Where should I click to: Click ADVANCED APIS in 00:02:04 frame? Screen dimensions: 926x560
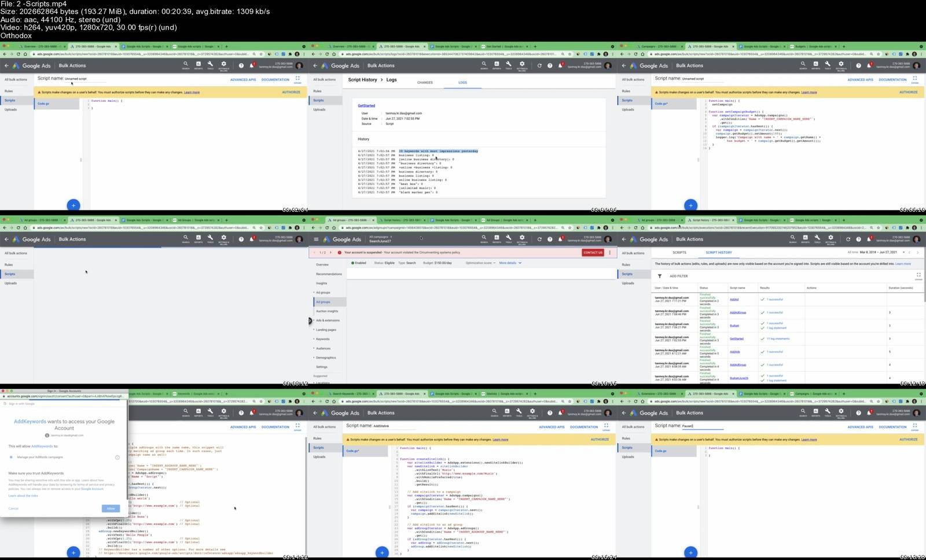243,79
